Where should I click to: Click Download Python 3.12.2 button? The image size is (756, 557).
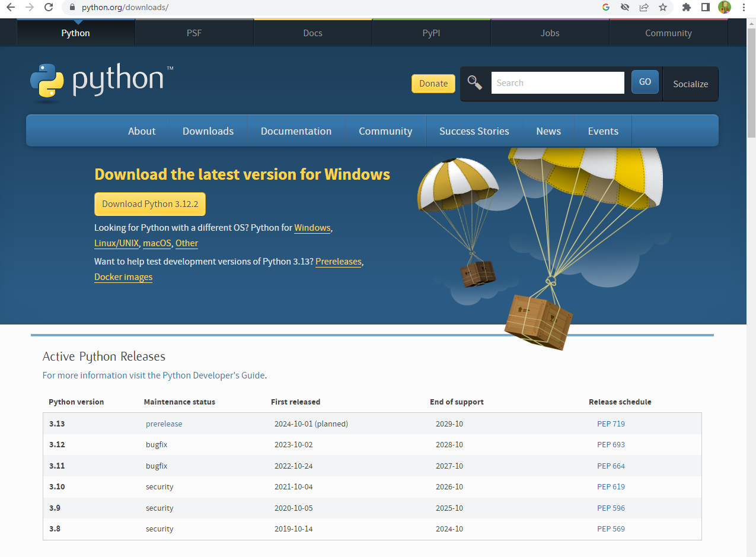coord(150,203)
